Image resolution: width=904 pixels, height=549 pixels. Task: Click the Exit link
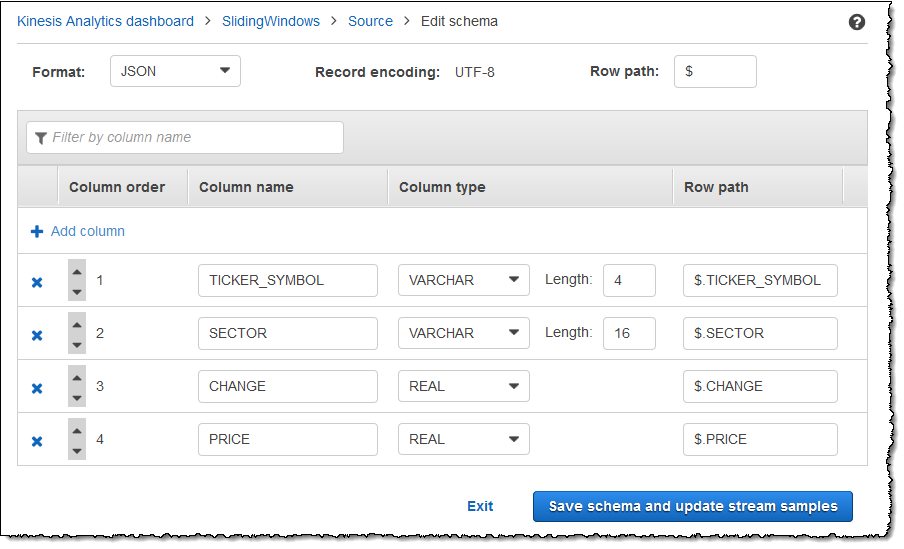point(480,506)
